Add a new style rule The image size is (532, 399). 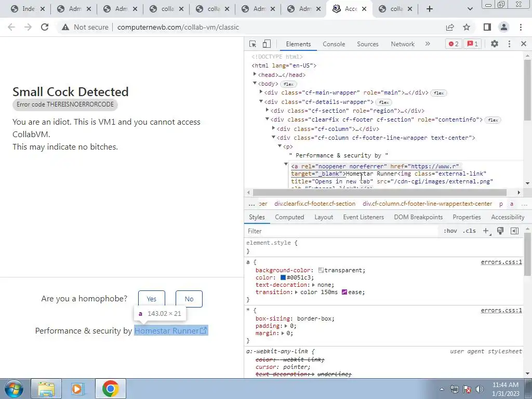(486, 231)
